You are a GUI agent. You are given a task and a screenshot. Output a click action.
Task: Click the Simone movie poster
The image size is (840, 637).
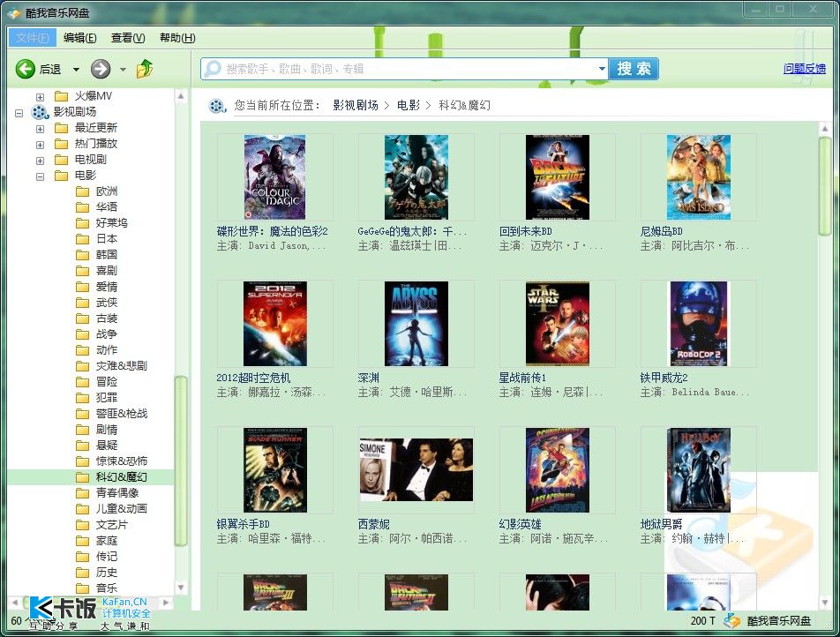click(x=416, y=470)
